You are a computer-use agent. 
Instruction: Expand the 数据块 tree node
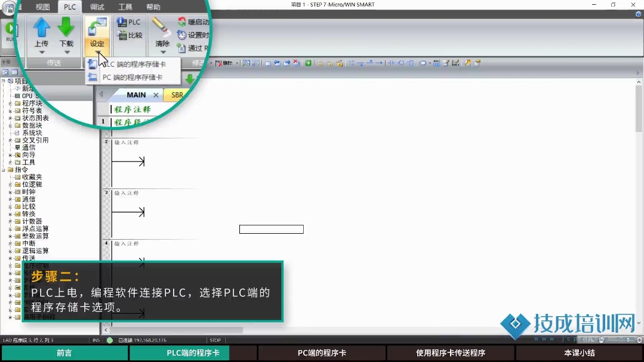[10, 126]
